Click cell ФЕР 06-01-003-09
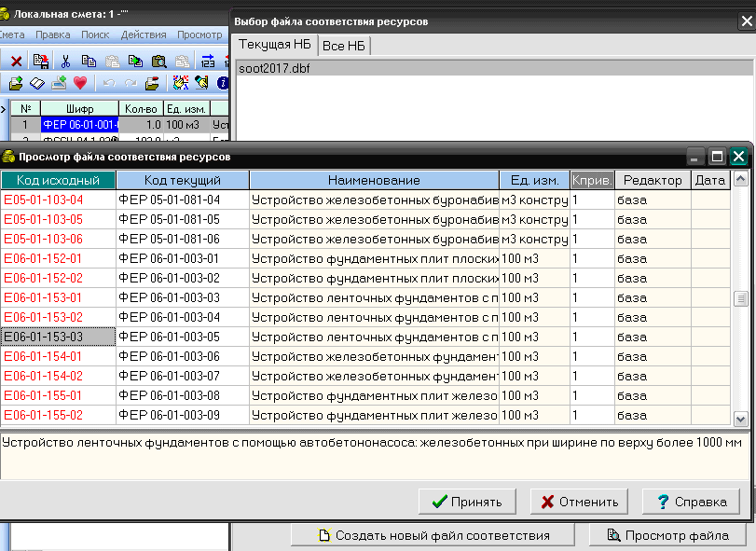Viewport: 756px width, 551px height. [x=183, y=415]
